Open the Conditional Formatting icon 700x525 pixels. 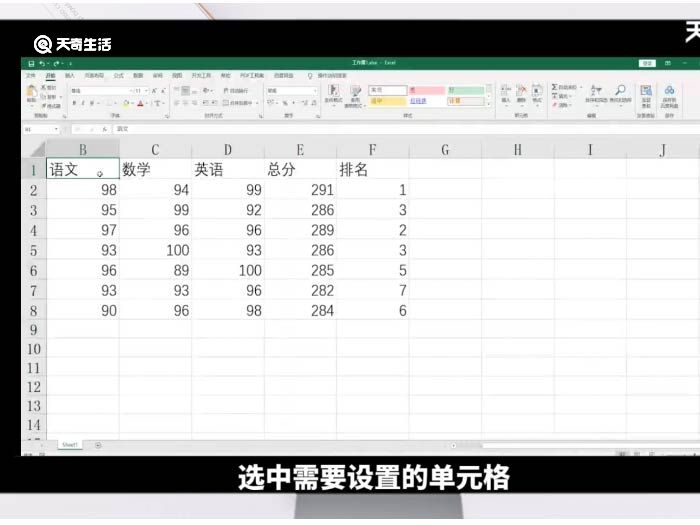tap(333, 91)
